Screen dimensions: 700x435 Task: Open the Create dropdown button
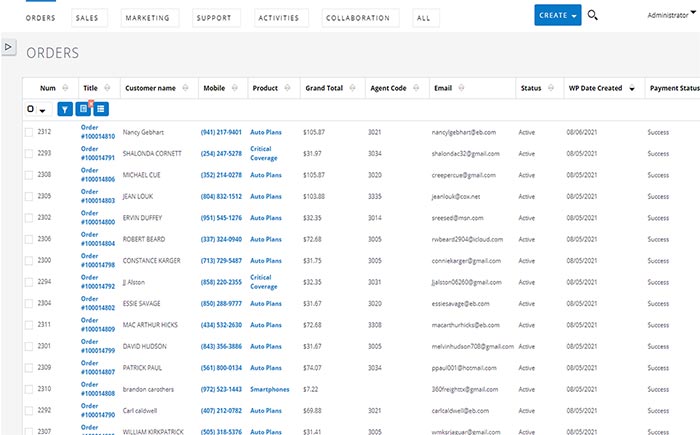(x=558, y=15)
